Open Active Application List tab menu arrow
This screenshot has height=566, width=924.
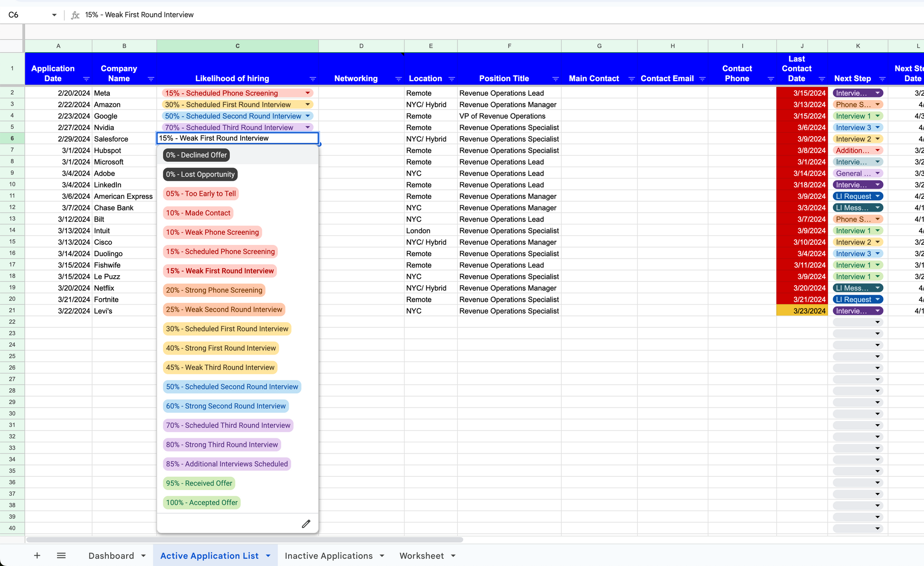[268, 556]
